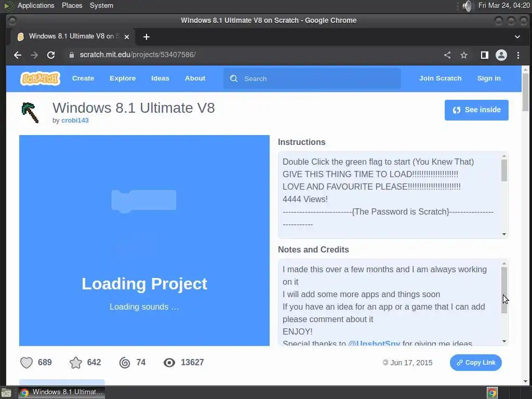Image resolution: width=532 pixels, height=399 pixels.
Task: Open Chrome side panel icon
Action: [485, 55]
